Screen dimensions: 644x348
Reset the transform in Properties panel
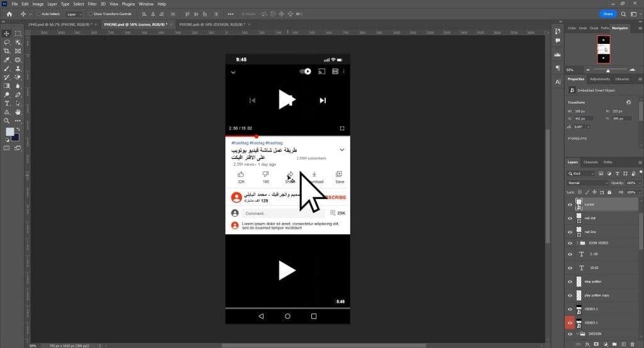click(x=628, y=102)
